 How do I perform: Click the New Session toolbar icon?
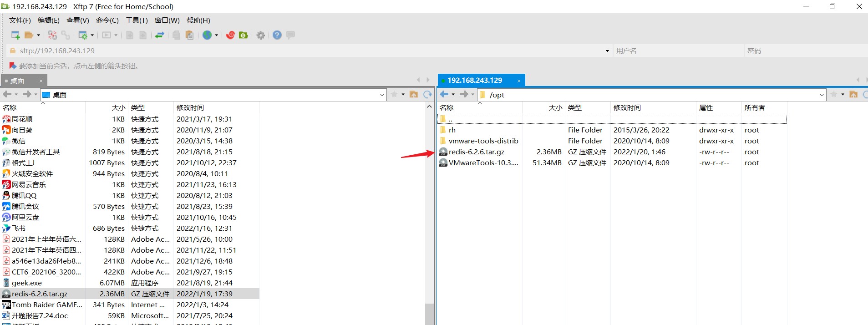(15, 35)
